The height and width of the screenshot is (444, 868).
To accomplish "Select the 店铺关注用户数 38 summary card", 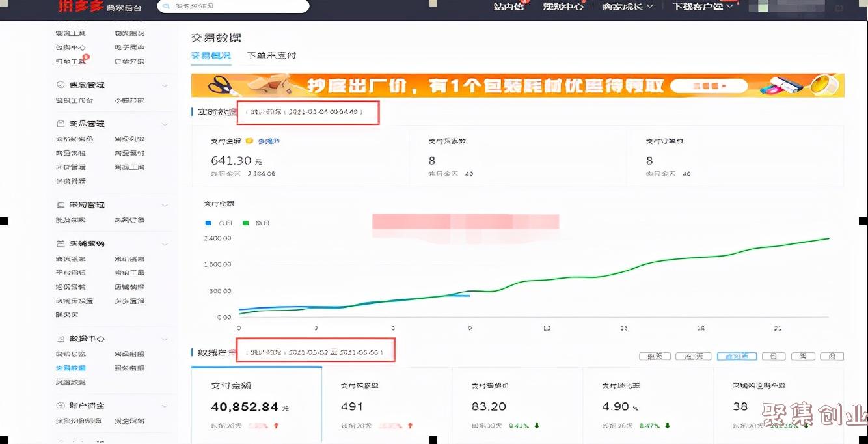I will 779,404.
